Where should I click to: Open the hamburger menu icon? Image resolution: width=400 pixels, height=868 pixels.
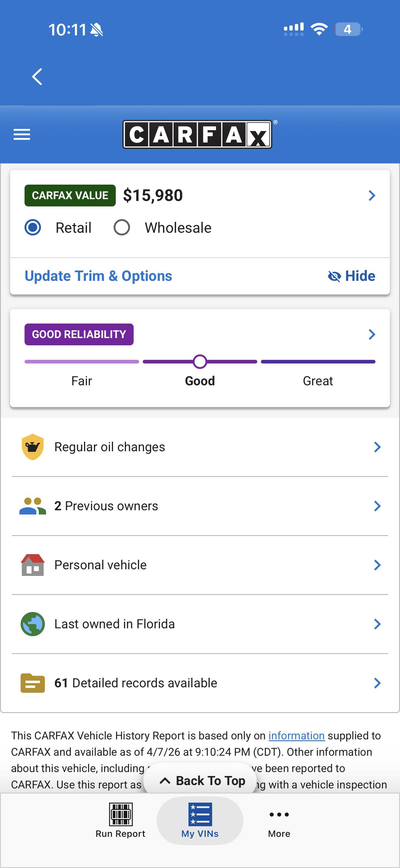(x=22, y=134)
